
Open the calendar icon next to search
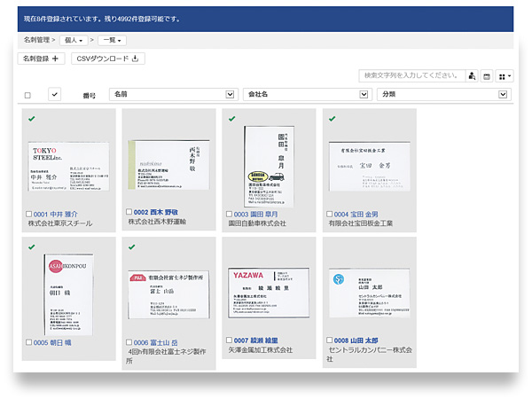coord(487,76)
